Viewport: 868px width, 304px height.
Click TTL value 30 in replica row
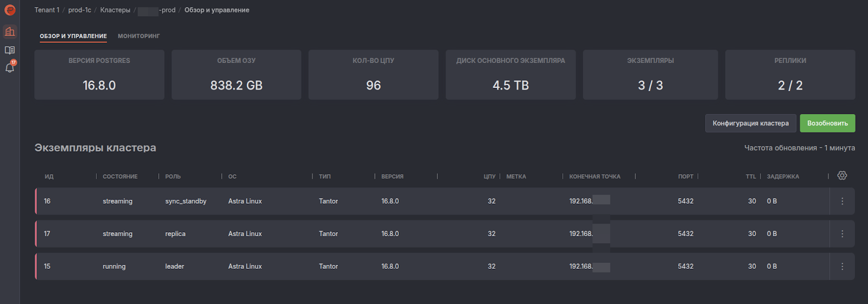click(x=752, y=234)
